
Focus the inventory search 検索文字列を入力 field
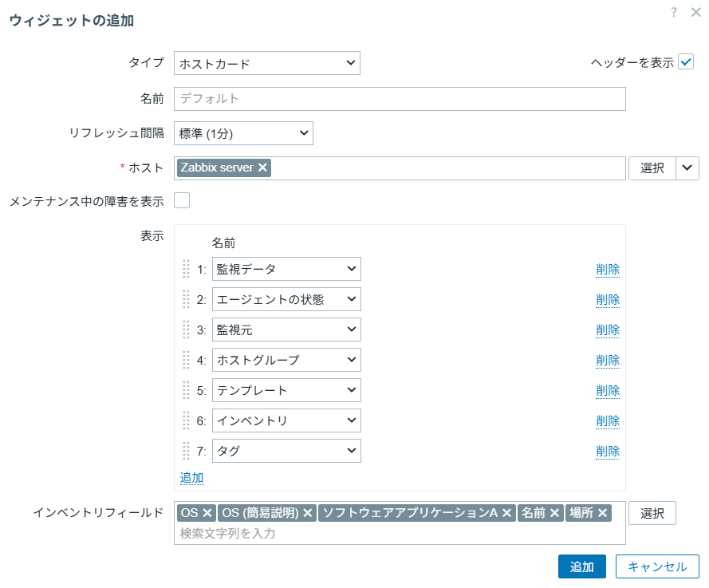pyautogui.click(x=400, y=534)
